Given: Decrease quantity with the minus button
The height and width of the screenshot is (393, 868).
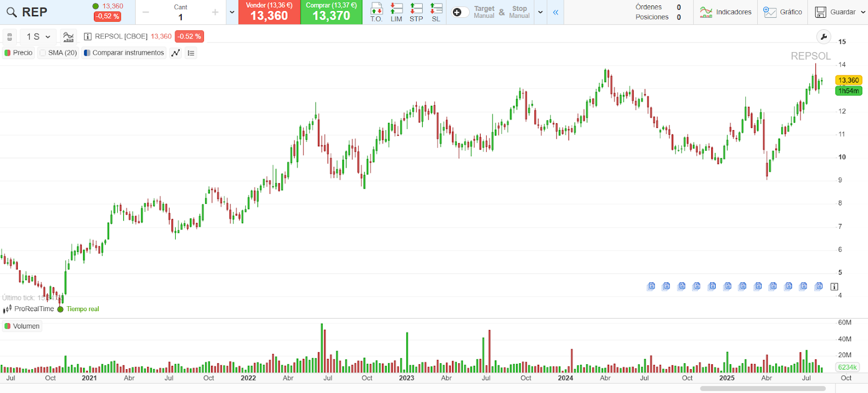Looking at the screenshot, I should [x=146, y=12].
